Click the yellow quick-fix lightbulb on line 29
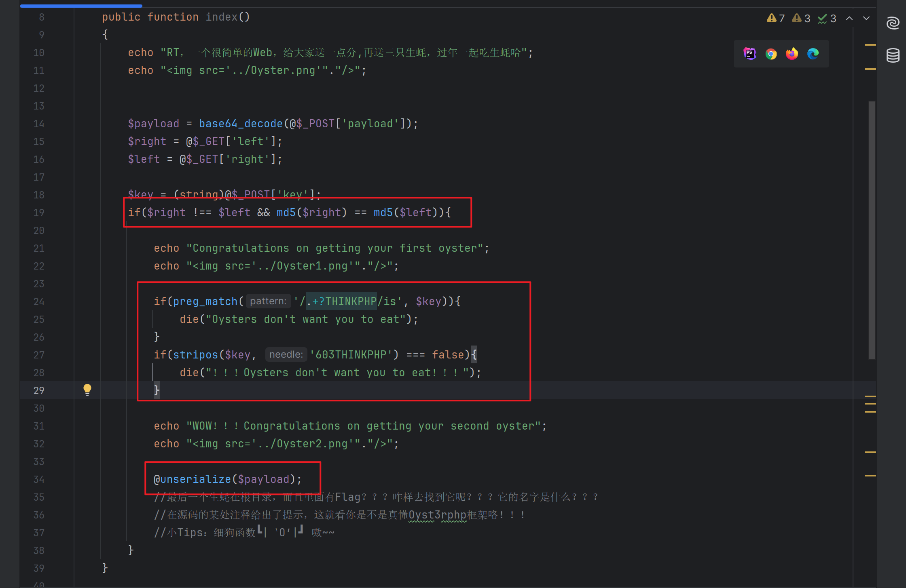The height and width of the screenshot is (588, 906). 87,390
